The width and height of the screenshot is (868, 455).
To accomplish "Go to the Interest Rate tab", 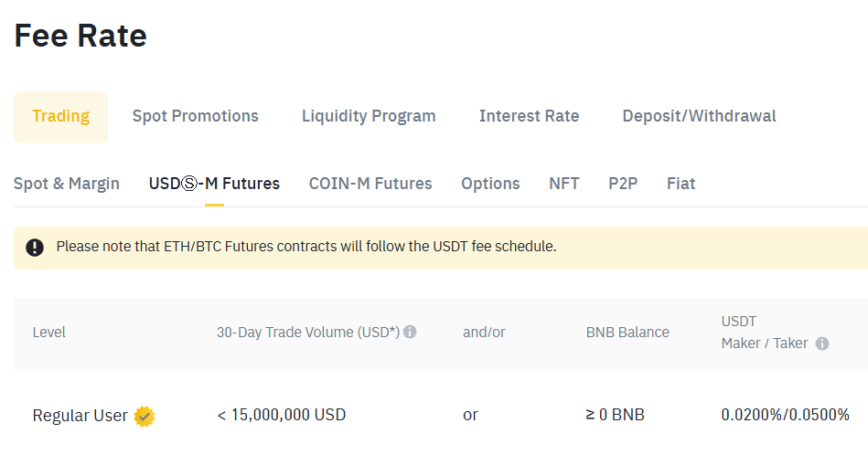I will click(x=529, y=116).
